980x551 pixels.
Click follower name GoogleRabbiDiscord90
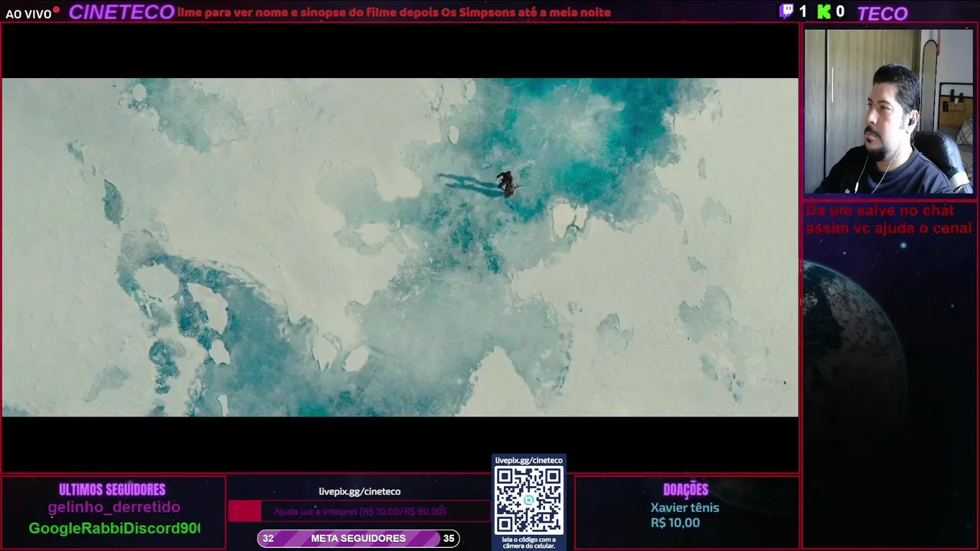pyautogui.click(x=114, y=528)
